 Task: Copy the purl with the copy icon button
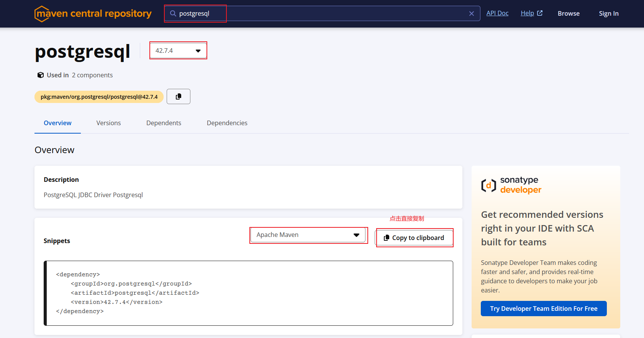pyautogui.click(x=179, y=96)
